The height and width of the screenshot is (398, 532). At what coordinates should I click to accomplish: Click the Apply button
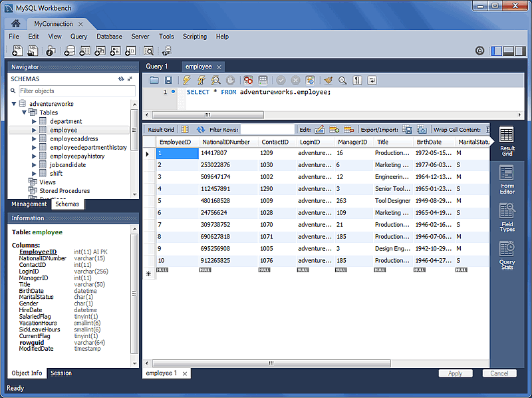click(x=456, y=373)
